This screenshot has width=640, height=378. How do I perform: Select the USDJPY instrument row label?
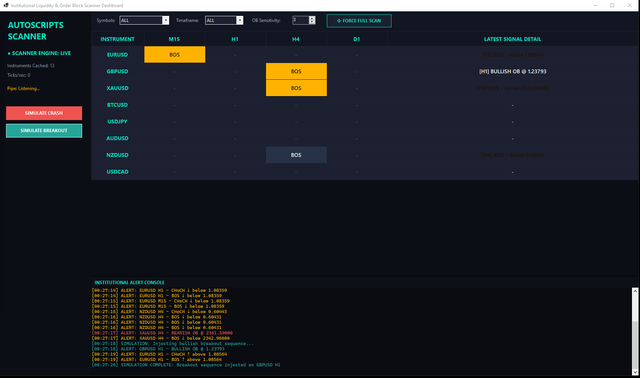click(x=118, y=122)
